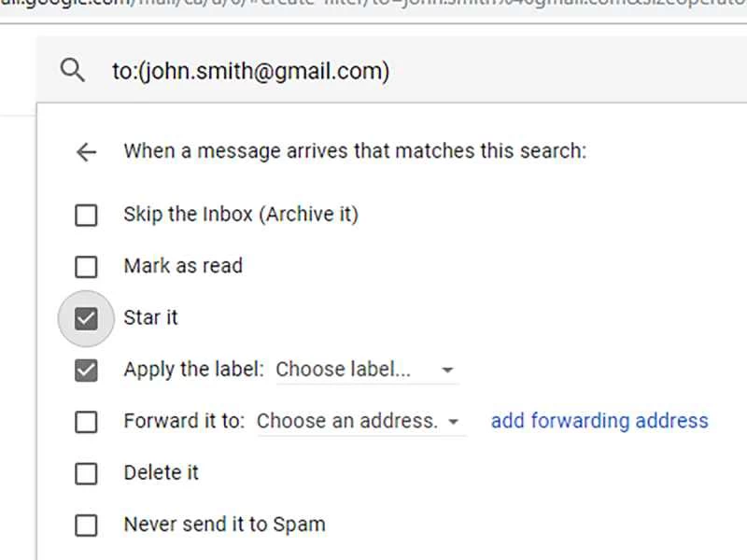Click the add forwarding address link
Viewport: 747px width, 560px height.
[599, 421]
